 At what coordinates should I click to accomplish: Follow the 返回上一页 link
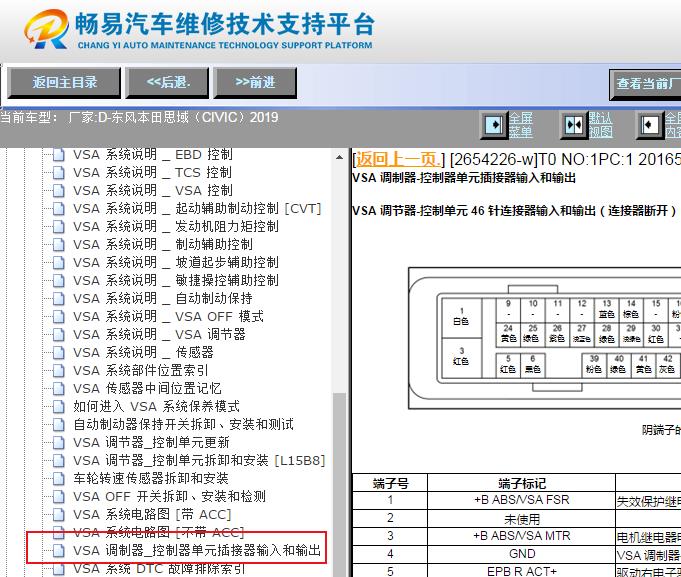click(399, 160)
